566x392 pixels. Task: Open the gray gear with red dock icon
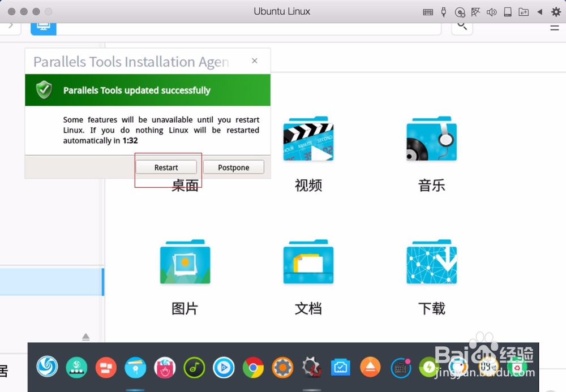click(311, 368)
